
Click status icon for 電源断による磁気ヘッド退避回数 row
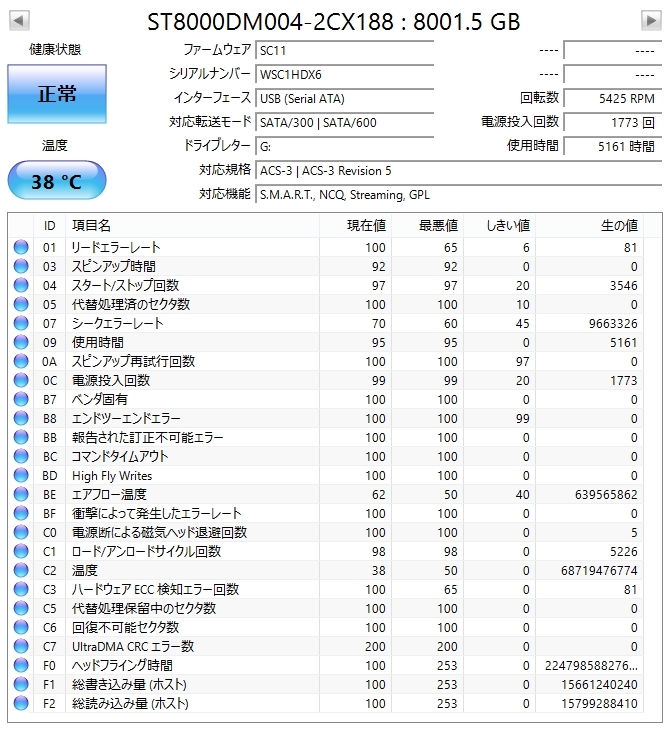[x=21, y=532]
